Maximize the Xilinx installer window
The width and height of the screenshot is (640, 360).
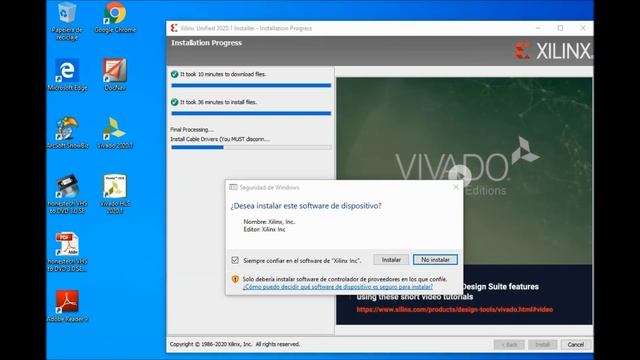coord(560,28)
